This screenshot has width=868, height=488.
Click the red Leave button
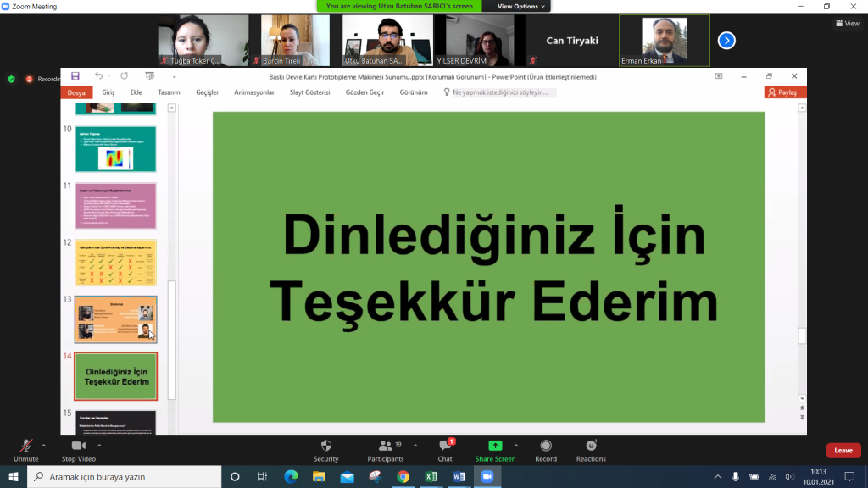coord(843,450)
